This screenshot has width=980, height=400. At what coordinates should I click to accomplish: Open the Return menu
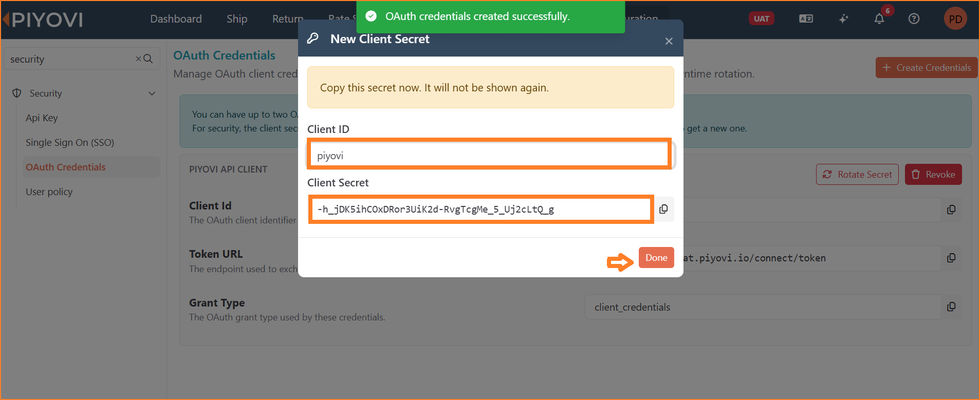(288, 19)
